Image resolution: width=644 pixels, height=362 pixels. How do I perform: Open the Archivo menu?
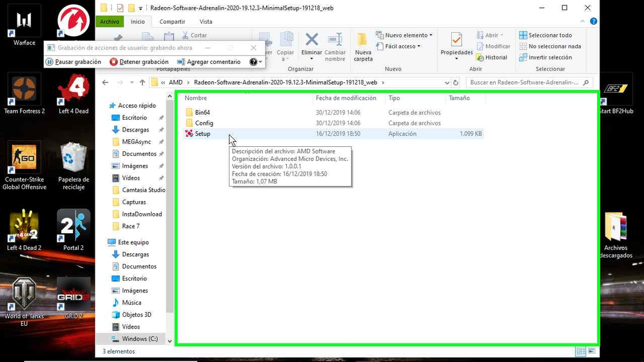coord(110,22)
